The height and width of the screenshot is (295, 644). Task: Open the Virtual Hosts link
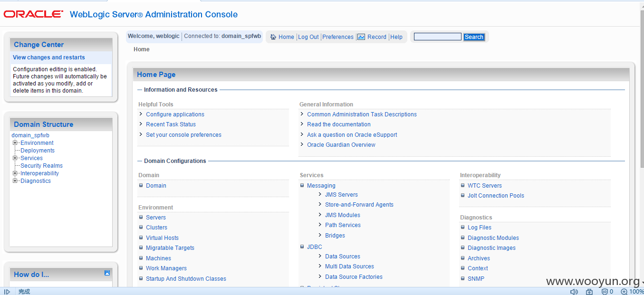[162, 238]
